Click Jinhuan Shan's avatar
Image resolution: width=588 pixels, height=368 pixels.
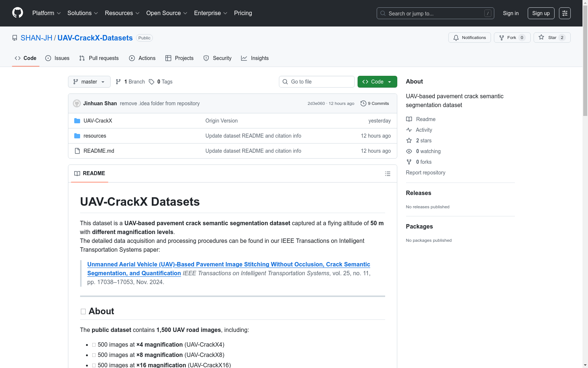click(77, 103)
